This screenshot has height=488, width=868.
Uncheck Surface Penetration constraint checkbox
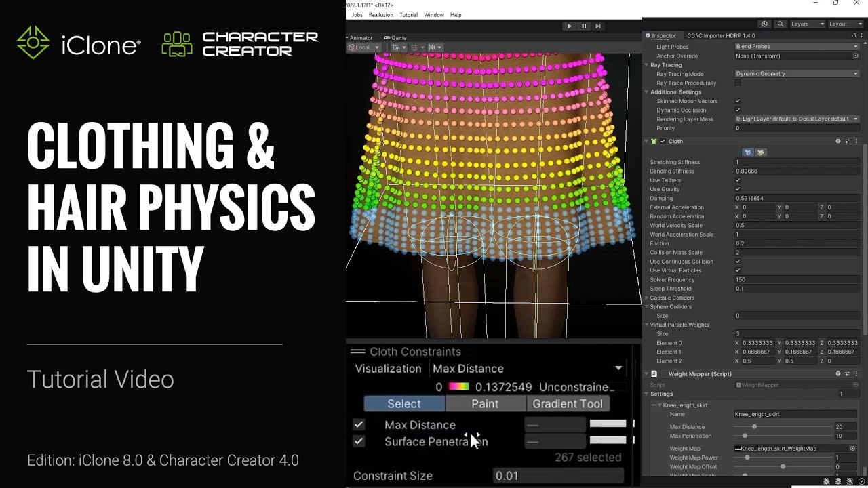pos(359,441)
